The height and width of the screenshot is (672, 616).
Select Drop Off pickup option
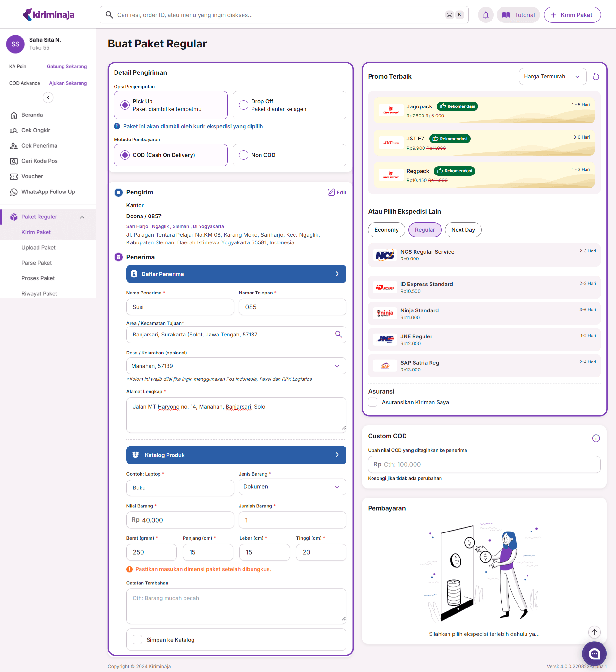[289, 105]
